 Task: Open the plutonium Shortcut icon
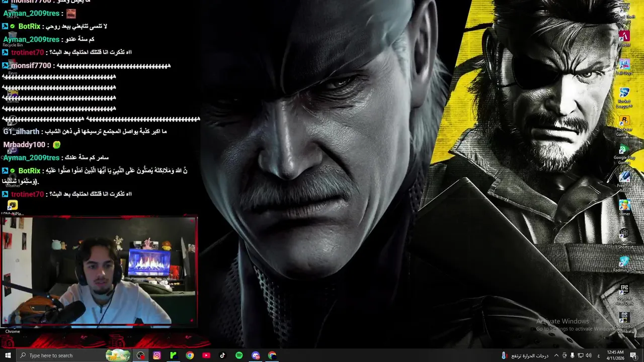tap(624, 238)
